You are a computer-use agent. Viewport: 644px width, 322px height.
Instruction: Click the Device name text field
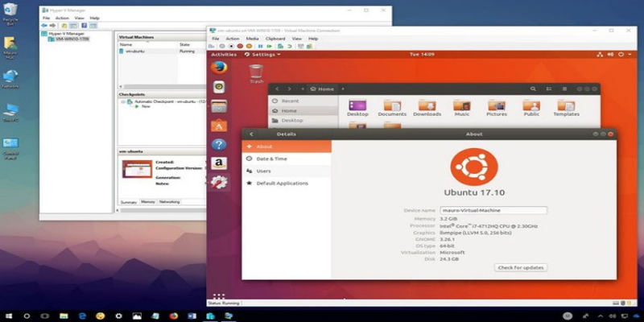coord(494,210)
